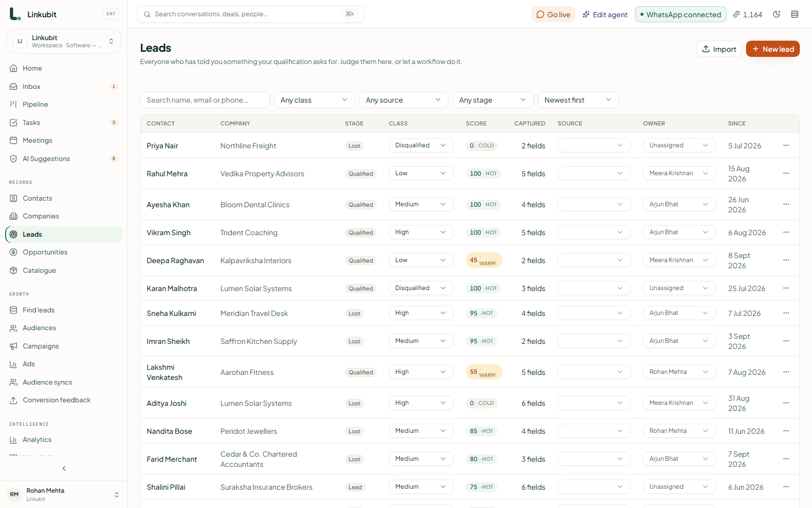Open the Home page from the sidebar

click(63, 68)
